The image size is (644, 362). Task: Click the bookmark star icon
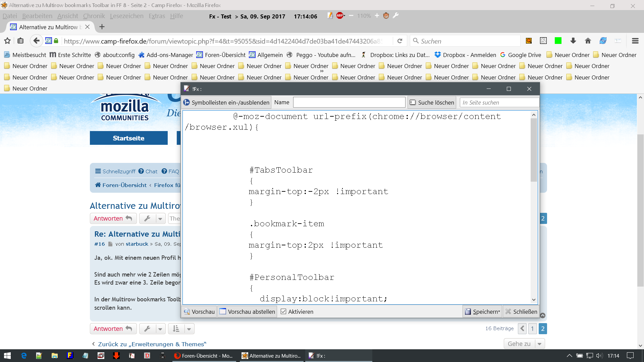7,41
